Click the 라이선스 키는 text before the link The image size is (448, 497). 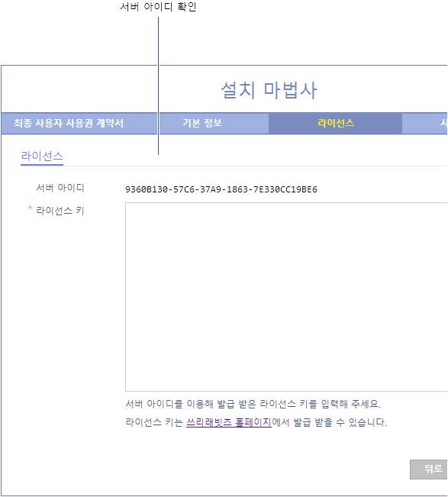coord(154,422)
